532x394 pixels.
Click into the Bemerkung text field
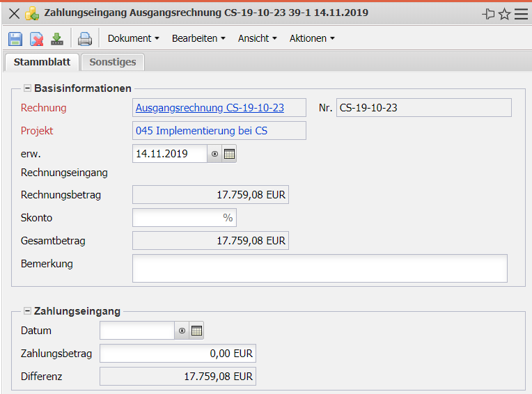320,268
